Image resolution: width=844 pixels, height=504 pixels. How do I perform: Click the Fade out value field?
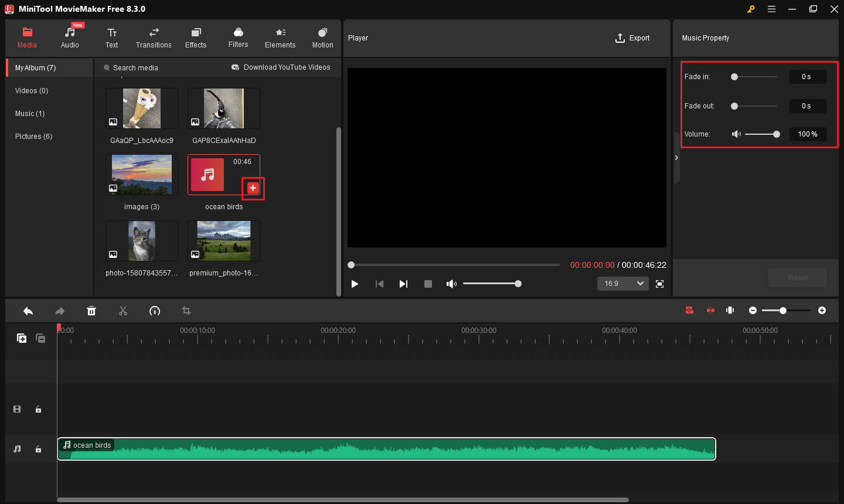pos(808,106)
